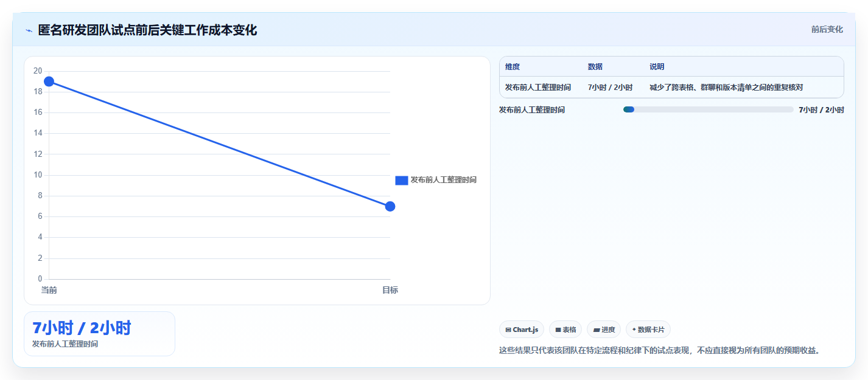Click the 进度 tag
Image resolution: width=868 pixels, height=380 pixels.
point(604,330)
